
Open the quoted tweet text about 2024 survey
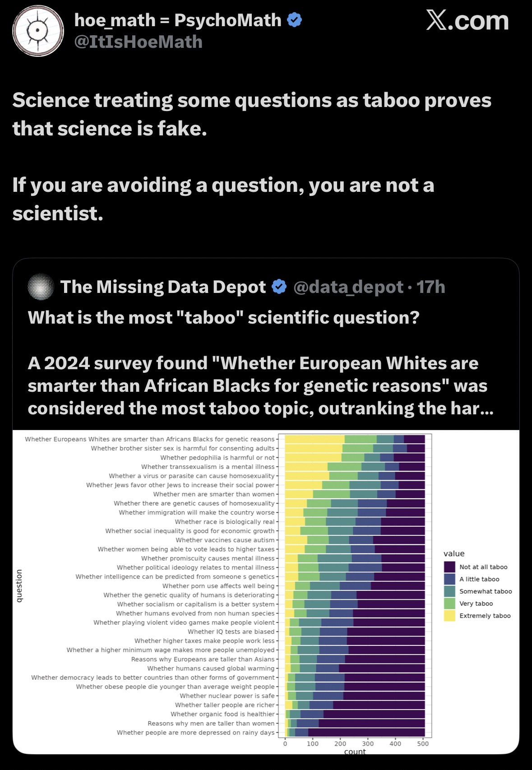click(x=260, y=363)
